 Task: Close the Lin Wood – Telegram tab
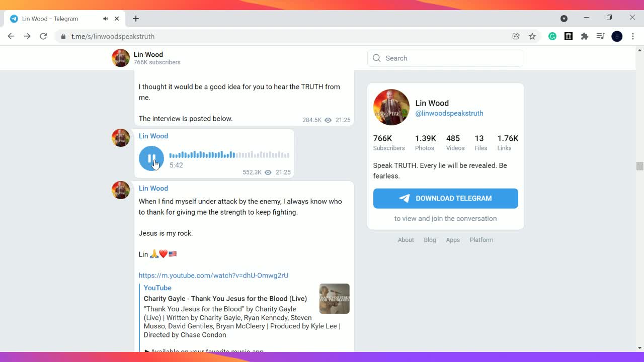click(117, 19)
